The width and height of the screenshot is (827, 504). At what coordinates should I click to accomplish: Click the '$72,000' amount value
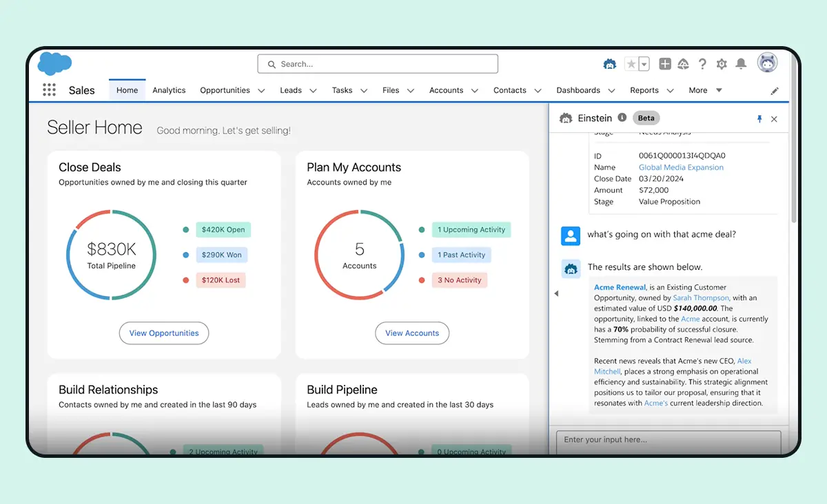tap(653, 190)
